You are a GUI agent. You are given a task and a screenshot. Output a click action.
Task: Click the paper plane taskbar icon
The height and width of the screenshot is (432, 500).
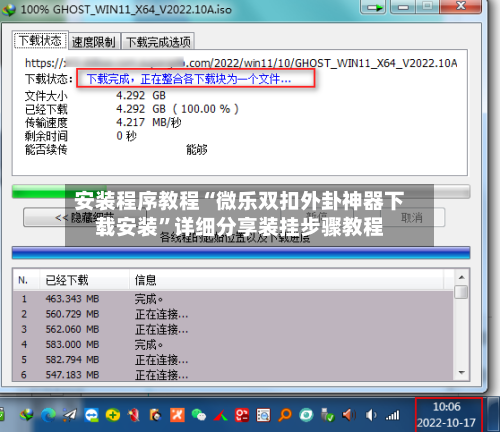(70, 415)
